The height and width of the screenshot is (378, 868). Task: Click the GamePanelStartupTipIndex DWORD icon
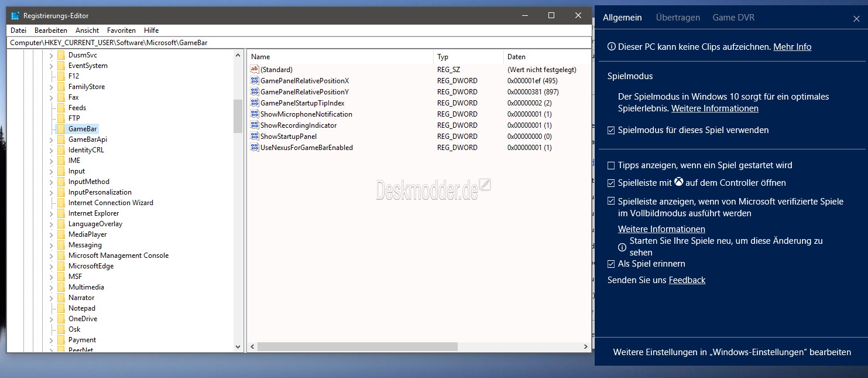(x=254, y=103)
